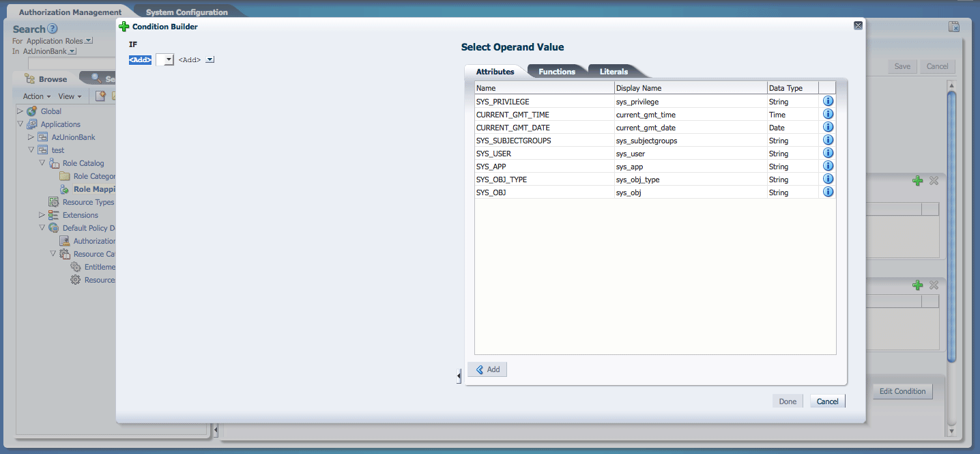The image size is (980, 454).
Task: Select the SYS_USER attribute row
Action: (655, 154)
